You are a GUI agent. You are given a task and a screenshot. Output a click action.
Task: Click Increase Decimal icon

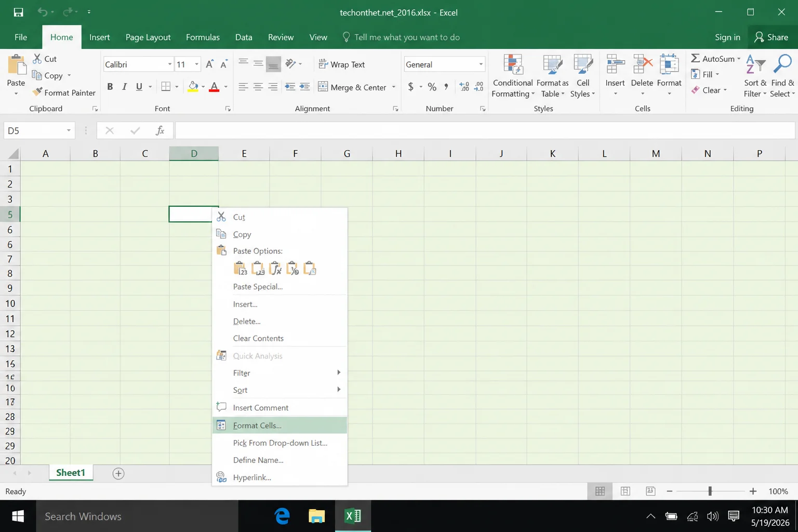point(464,87)
